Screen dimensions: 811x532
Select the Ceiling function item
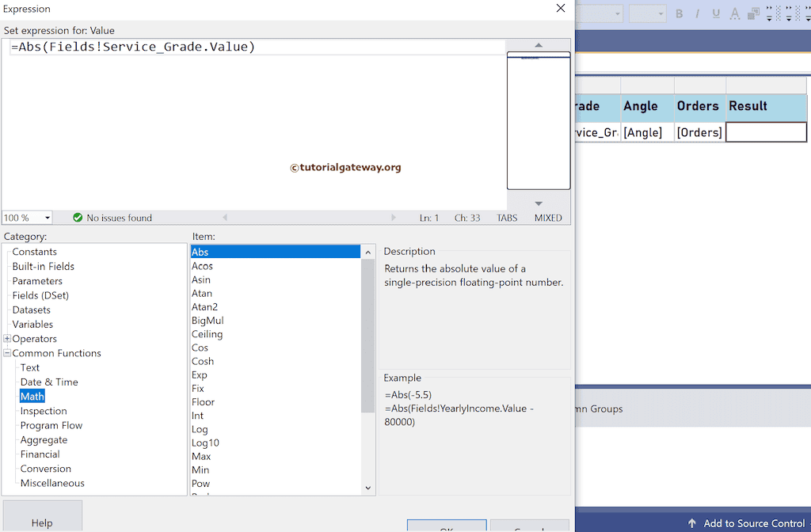point(275,334)
